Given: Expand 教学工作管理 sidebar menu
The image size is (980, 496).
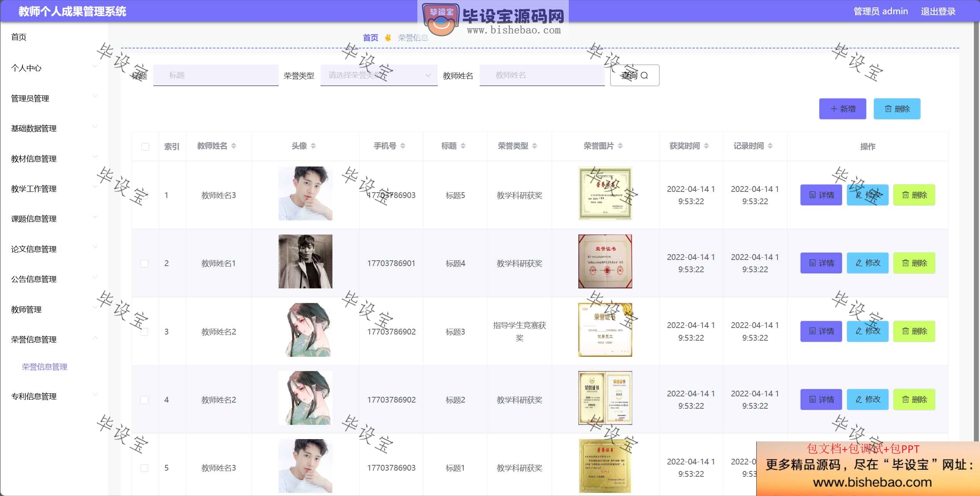Looking at the screenshot, I should coord(54,189).
